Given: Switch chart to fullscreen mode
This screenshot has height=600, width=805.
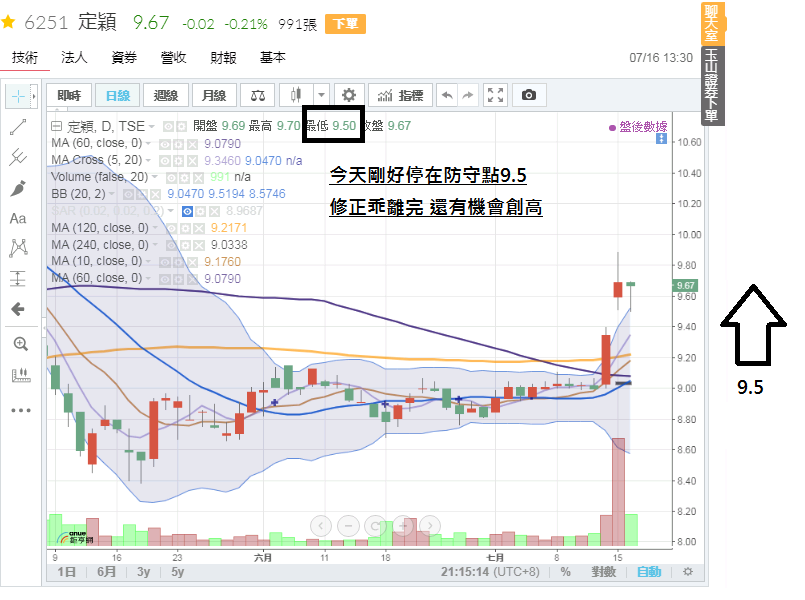Looking at the screenshot, I should point(495,95).
